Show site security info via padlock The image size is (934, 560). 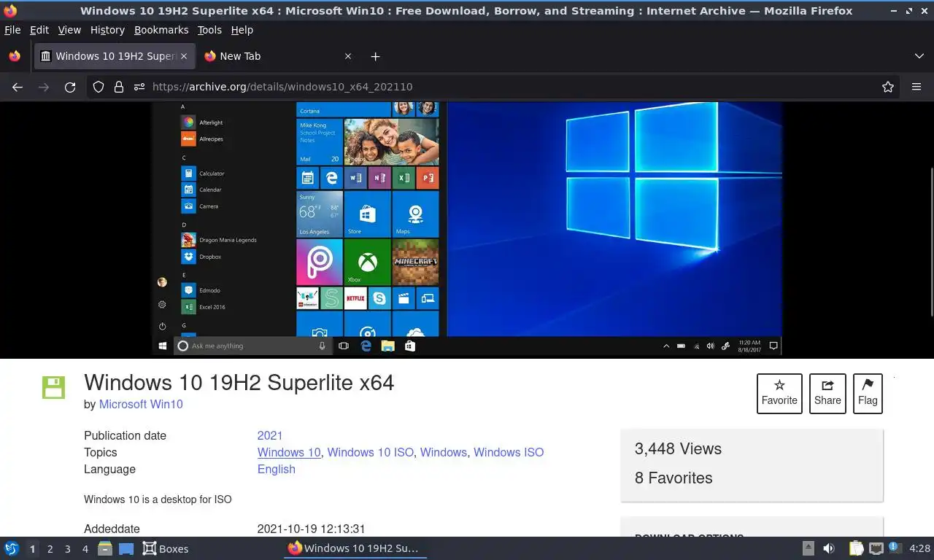tap(119, 87)
